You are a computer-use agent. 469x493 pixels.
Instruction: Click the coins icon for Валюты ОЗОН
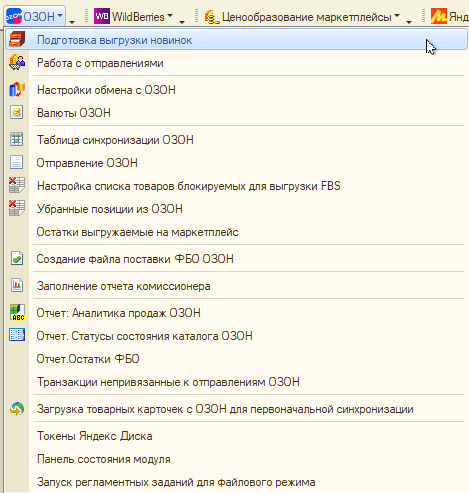[x=17, y=112]
